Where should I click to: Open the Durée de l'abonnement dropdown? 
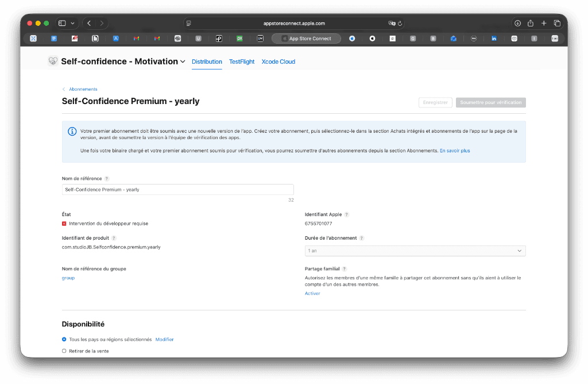[415, 251]
